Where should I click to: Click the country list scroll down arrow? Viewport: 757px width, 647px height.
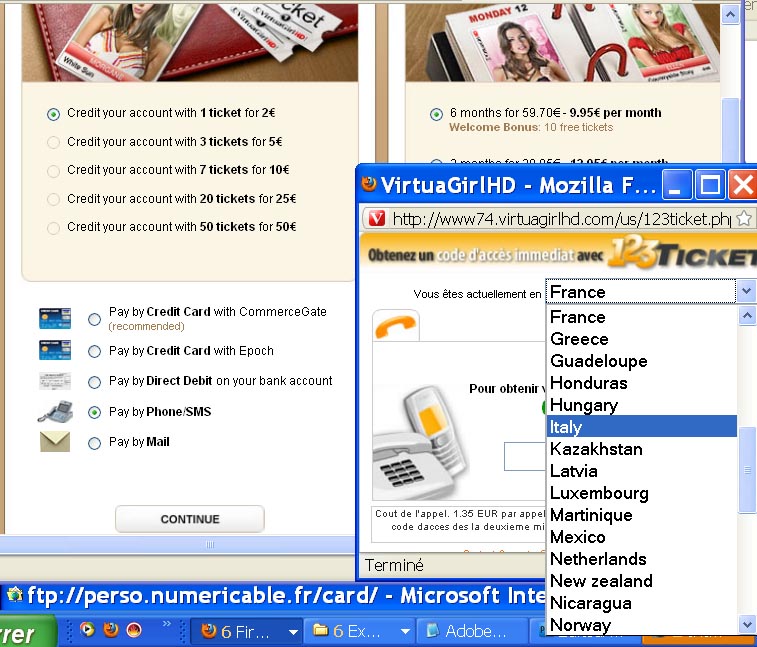pyautogui.click(x=747, y=623)
